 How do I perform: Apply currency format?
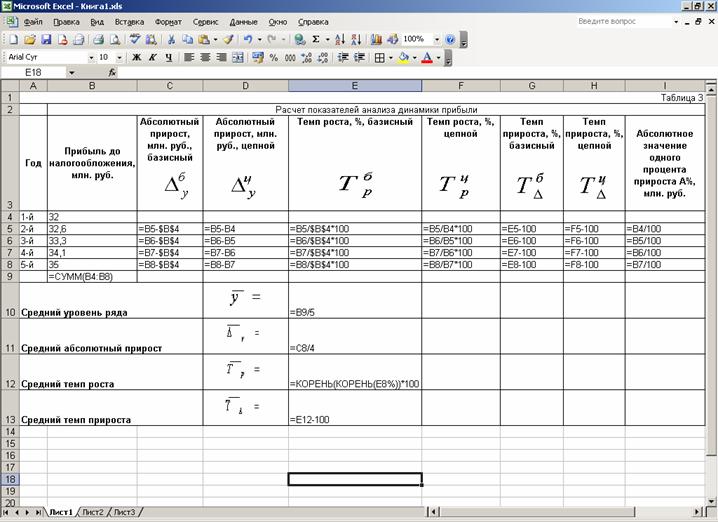[x=258, y=57]
